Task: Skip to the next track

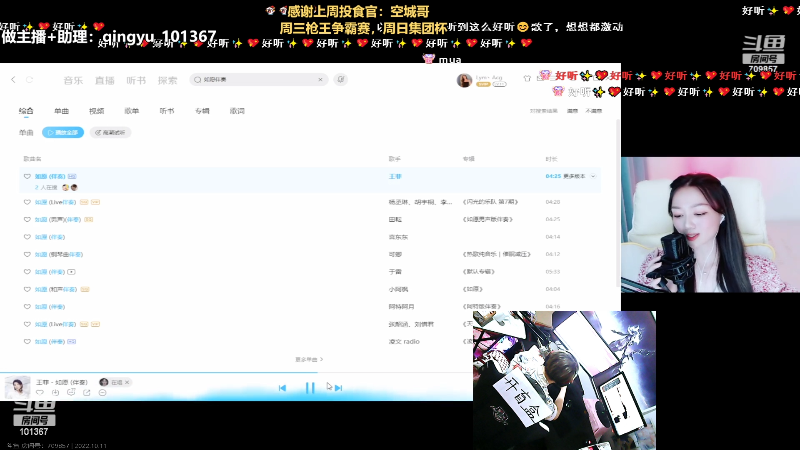Action: [338, 388]
